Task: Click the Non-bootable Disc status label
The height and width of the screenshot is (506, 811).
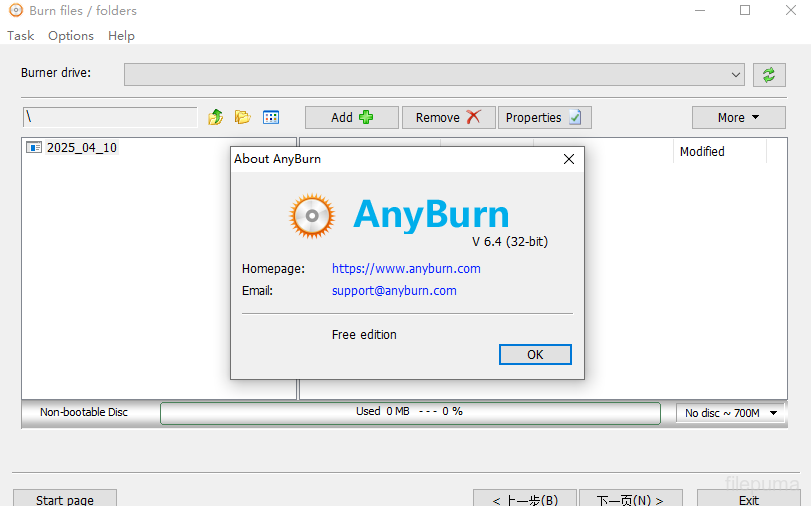Action: [84, 412]
